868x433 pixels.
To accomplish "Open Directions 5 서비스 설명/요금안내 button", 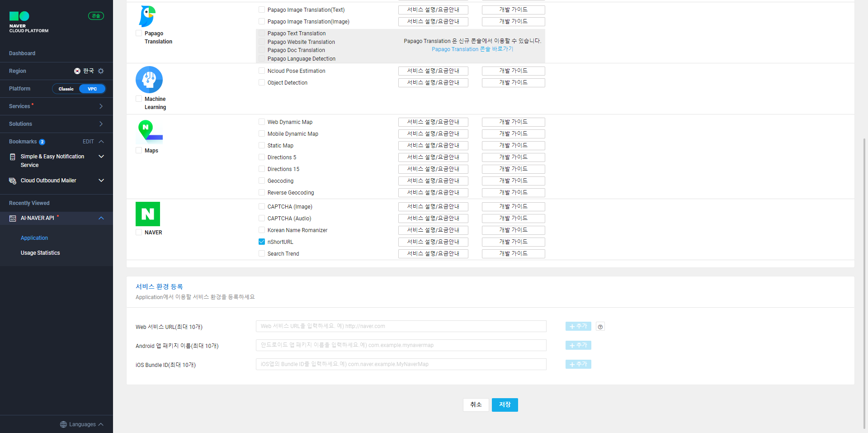I will pos(433,157).
